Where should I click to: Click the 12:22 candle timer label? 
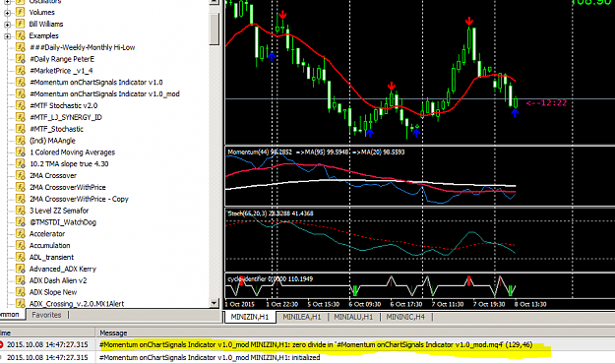coord(546,102)
